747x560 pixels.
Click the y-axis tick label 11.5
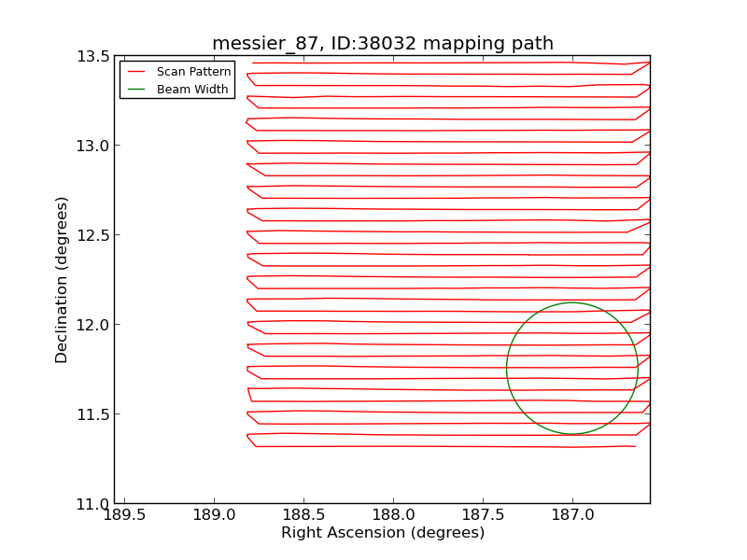(x=92, y=414)
